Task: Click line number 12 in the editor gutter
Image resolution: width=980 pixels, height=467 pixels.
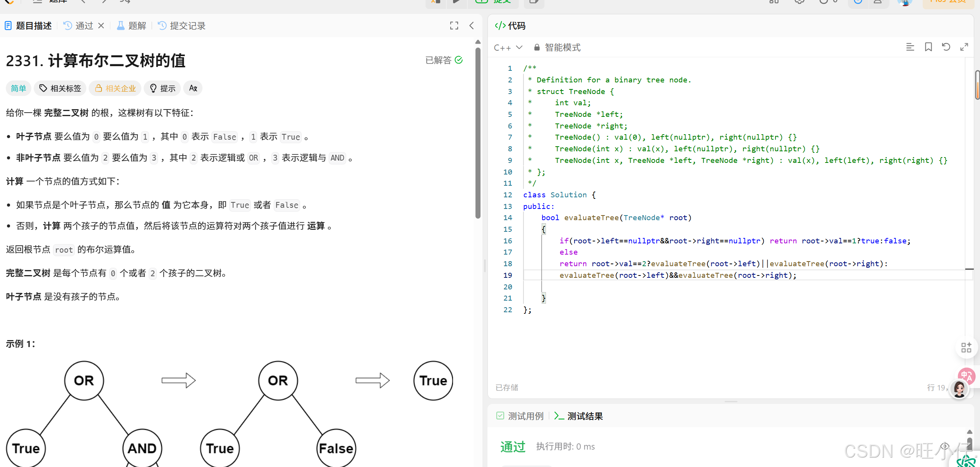Action: pos(508,195)
